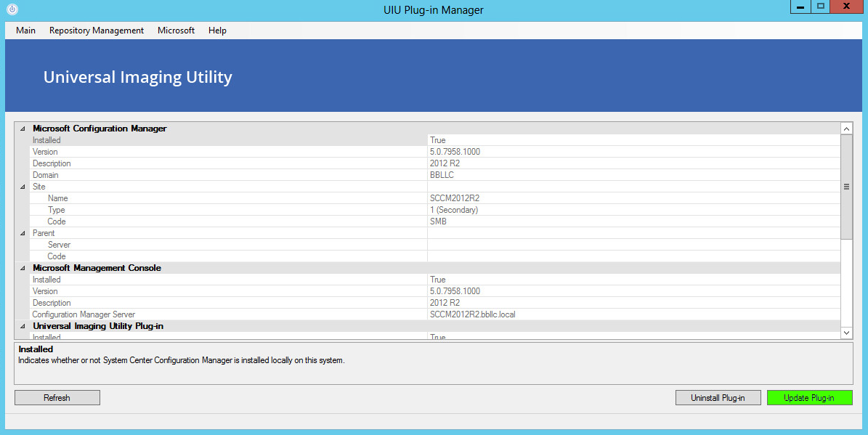Collapse the Parent tree node

(x=23, y=233)
